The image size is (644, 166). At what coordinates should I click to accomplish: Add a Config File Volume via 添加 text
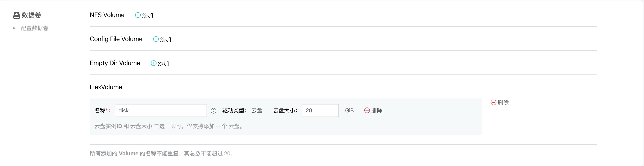tap(165, 39)
